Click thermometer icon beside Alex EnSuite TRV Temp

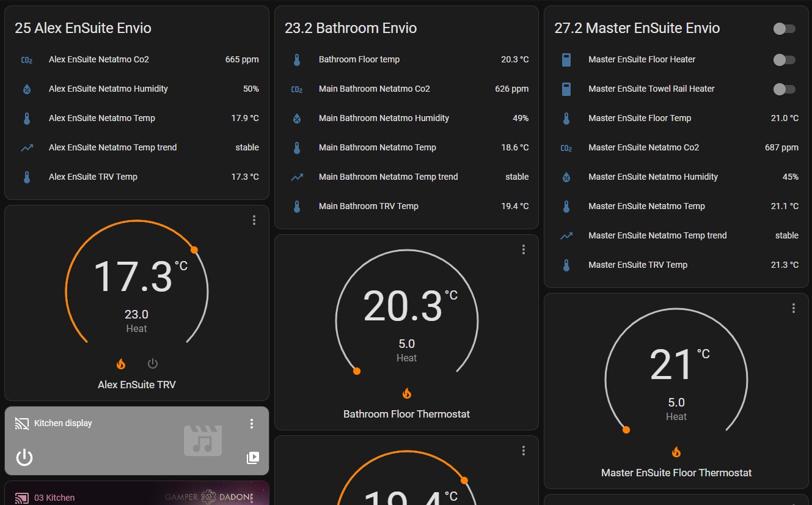coord(27,177)
